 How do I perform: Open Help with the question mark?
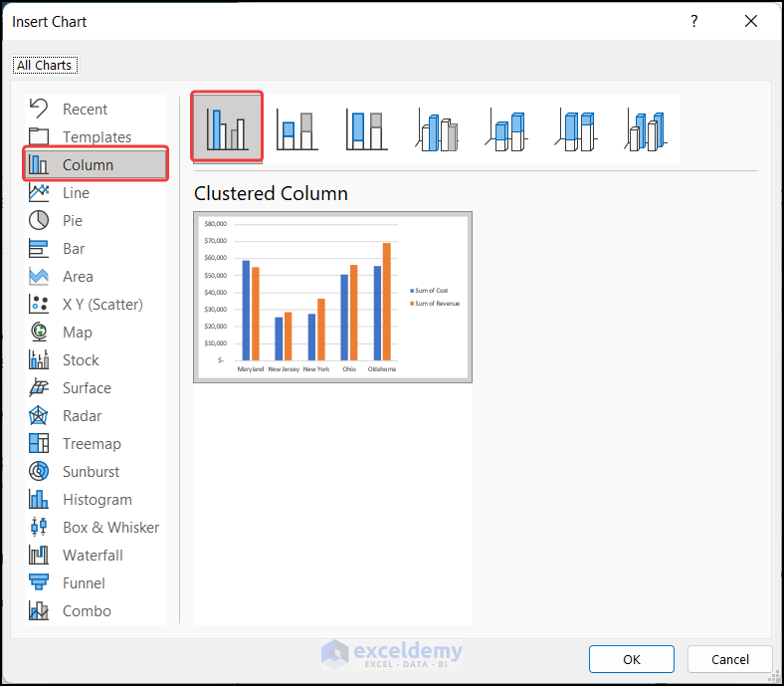694,21
